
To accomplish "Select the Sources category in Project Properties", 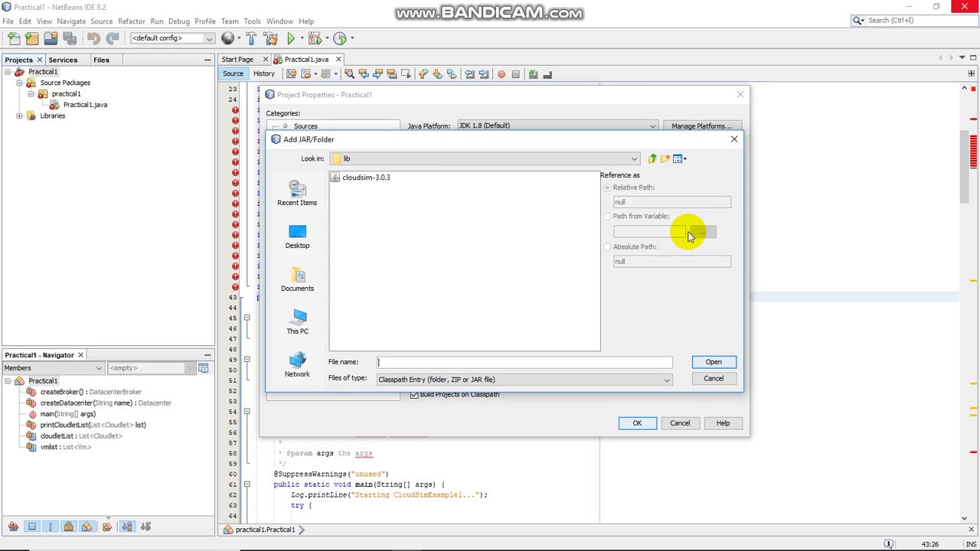I will [305, 126].
